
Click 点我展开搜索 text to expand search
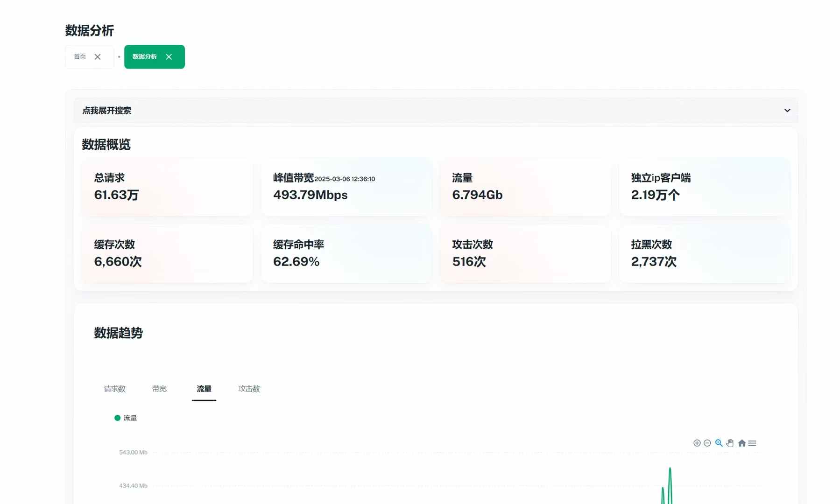pyautogui.click(x=107, y=111)
